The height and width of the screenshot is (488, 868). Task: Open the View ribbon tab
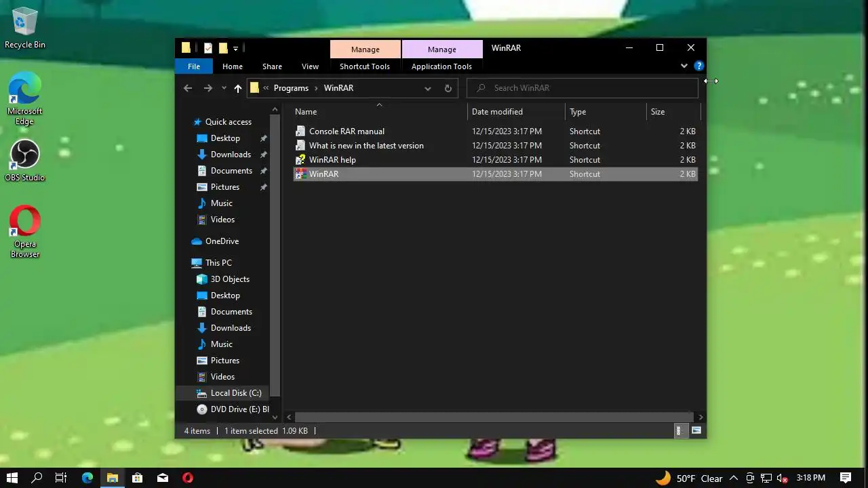point(310,66)
